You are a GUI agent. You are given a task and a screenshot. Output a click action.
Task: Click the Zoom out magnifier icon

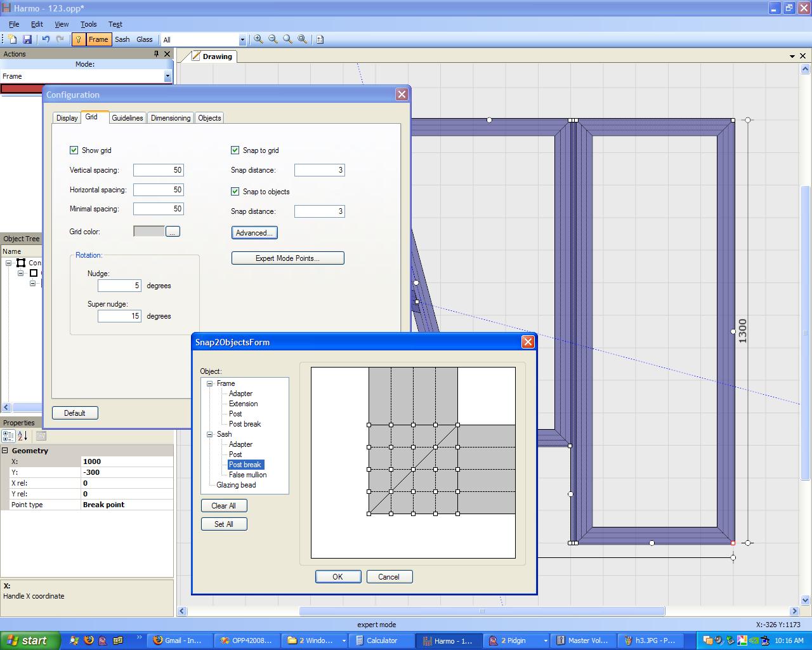click(273, 39)
